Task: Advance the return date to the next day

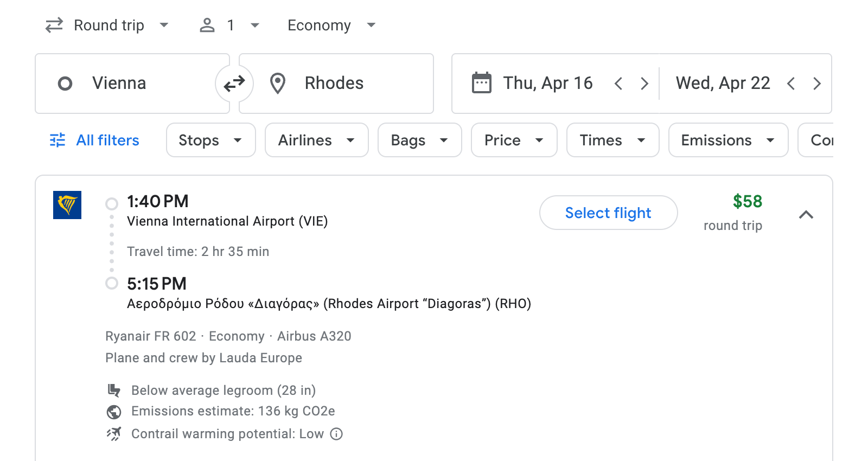Action: [817, 84]
